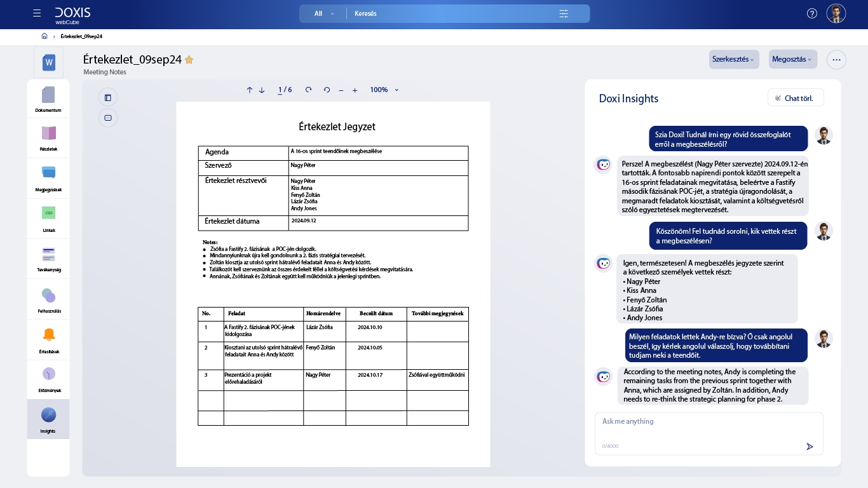Expand the All search scope dropdown
The height and width of the screenshot is (488, 868).
324,13
